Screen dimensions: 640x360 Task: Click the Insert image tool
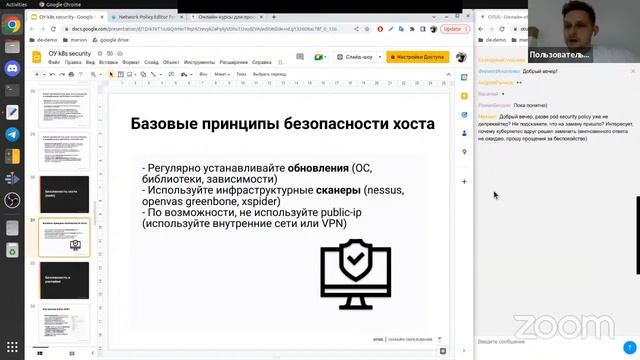130,74
